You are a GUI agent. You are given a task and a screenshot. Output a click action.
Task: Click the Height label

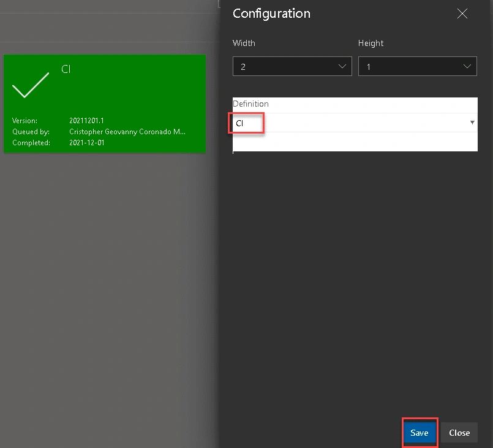[x=371, y=43]
